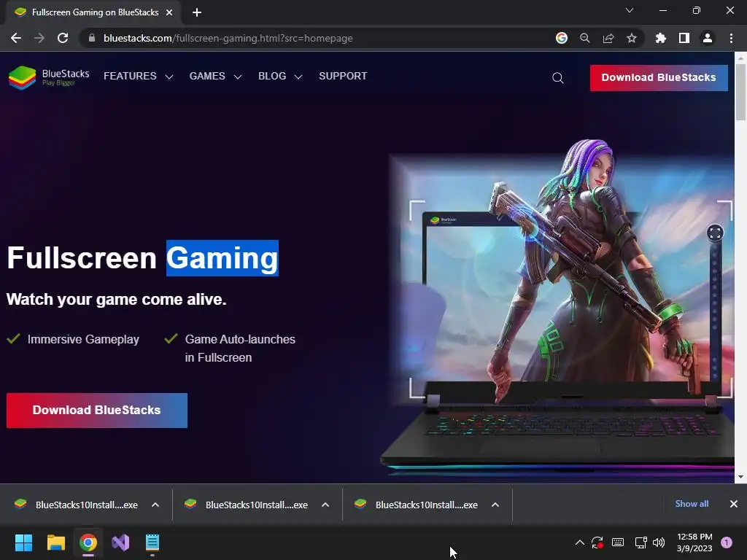Reload the page with the refresh icon

(x=63, y=38)
